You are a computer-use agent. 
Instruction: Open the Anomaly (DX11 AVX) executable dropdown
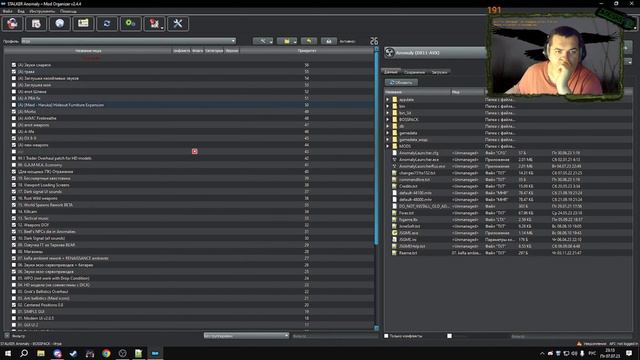point(435,53)
